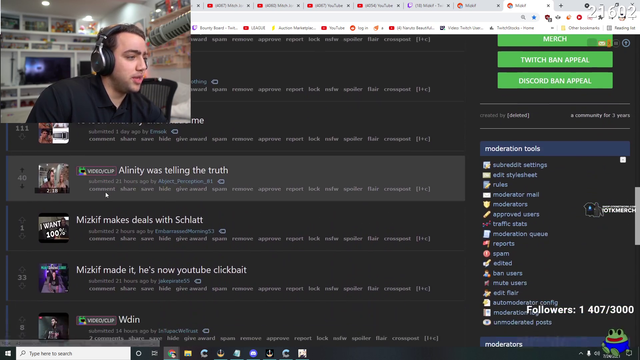640x360 pixels.
Task: Open File Explorer from the taskbar
Action: pyautogui.click(x=188, y=353)
